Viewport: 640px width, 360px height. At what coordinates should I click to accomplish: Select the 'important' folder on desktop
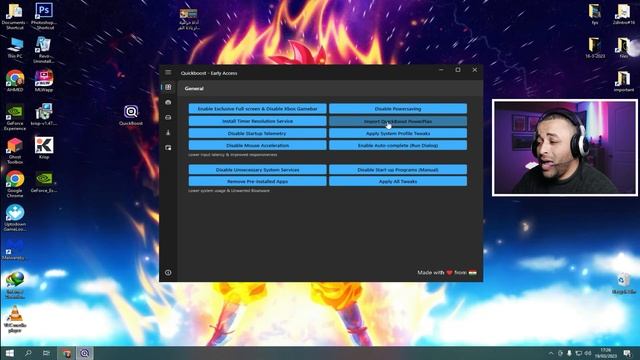click(624, 81)
